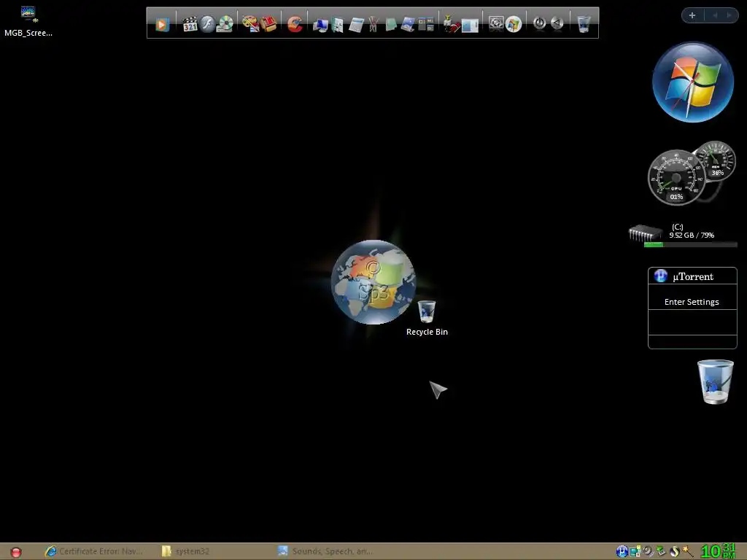Click the pencil cup icon in dock
Viewport: 747px width, 560px height.
point(373,24)
